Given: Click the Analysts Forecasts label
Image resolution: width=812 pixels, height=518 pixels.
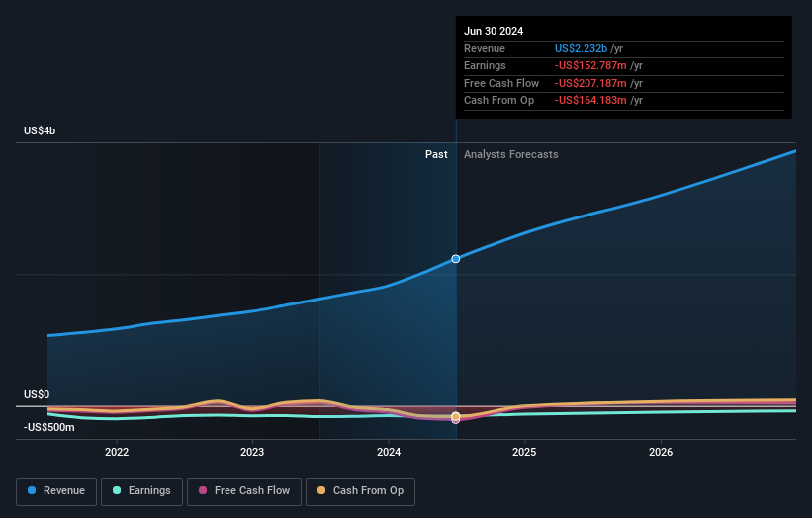Looking at the screenshot, I should (511, 155).
